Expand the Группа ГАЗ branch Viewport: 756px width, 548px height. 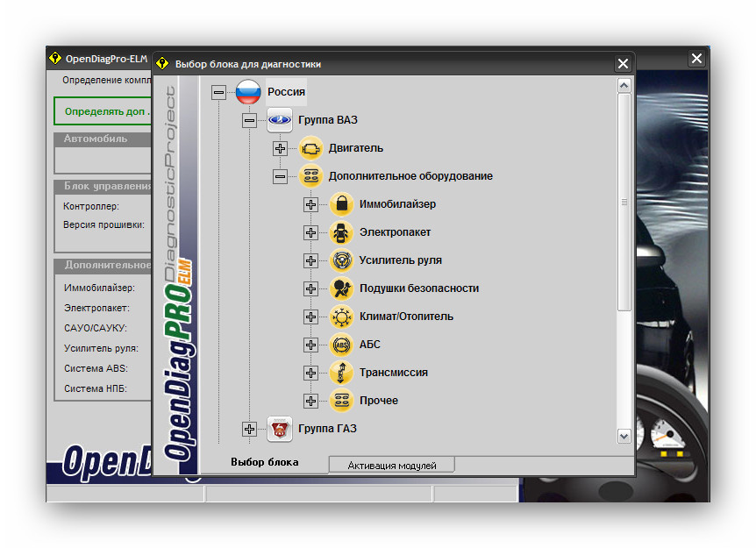[250, 429]
